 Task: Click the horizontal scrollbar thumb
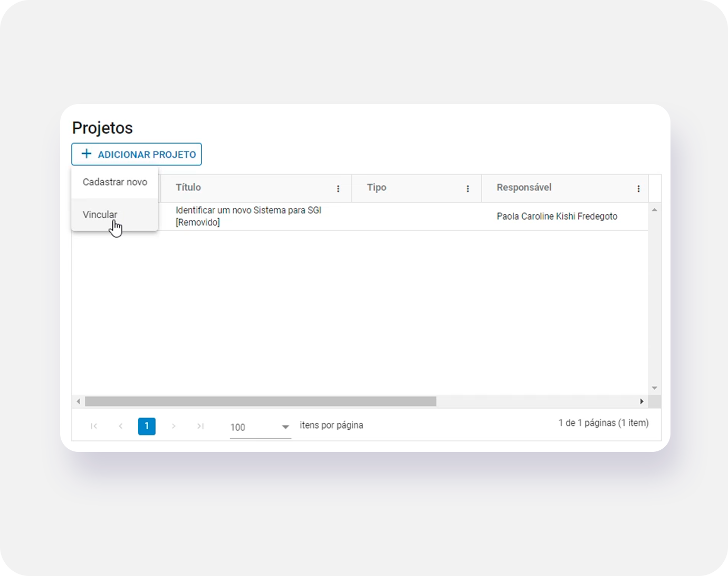point(261,402)
